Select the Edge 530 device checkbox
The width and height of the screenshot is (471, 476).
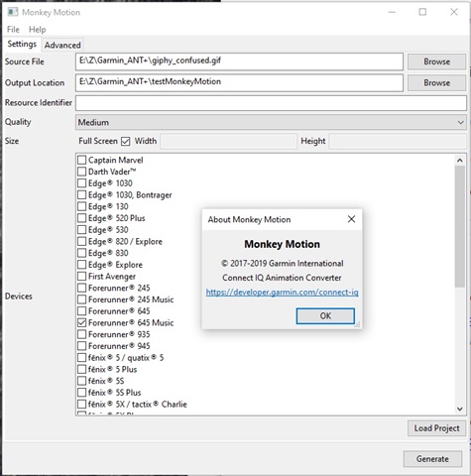(81, 230)
